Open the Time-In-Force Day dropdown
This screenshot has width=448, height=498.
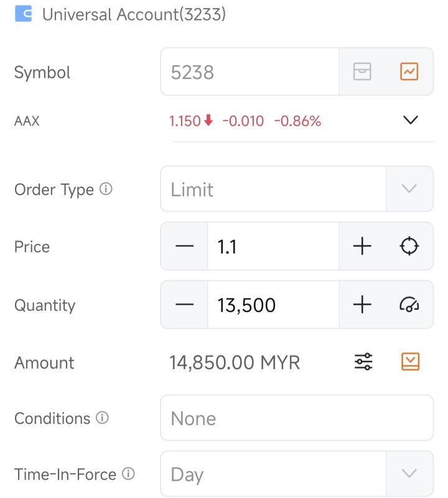tap(297, 473)
